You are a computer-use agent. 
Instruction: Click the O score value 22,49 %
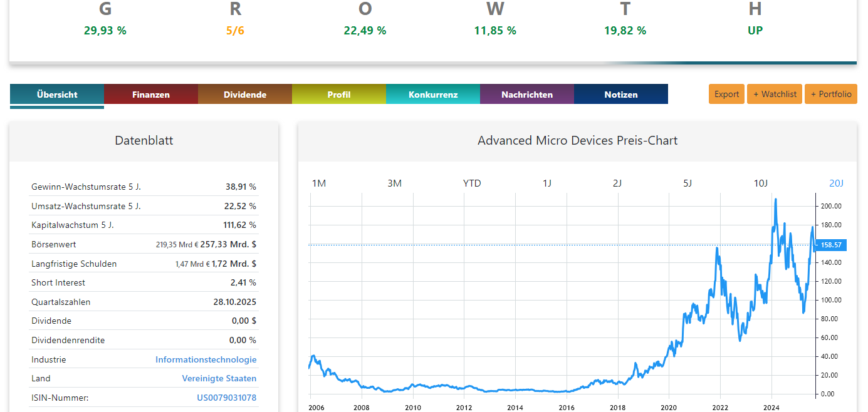[x=365, y=31]
